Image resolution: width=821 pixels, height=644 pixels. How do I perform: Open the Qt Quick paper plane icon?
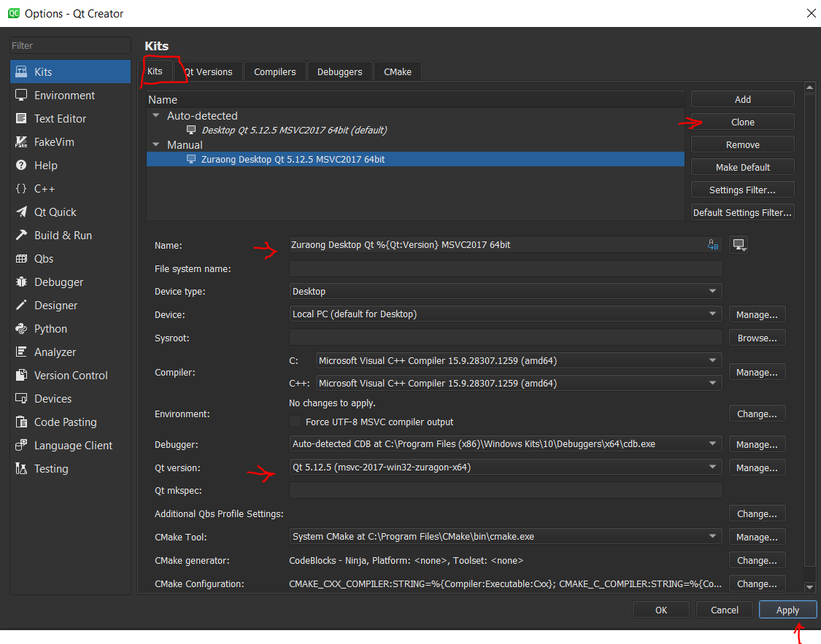point(21,212)
